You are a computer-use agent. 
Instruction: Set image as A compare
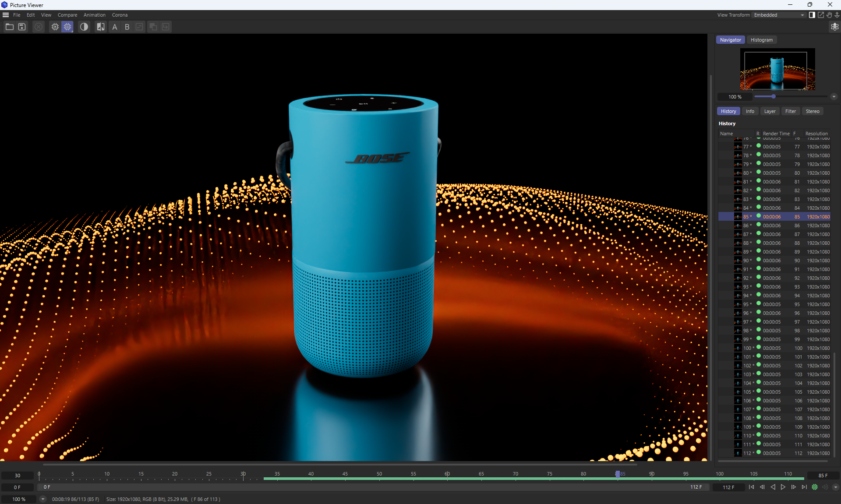tap(115, 27)
